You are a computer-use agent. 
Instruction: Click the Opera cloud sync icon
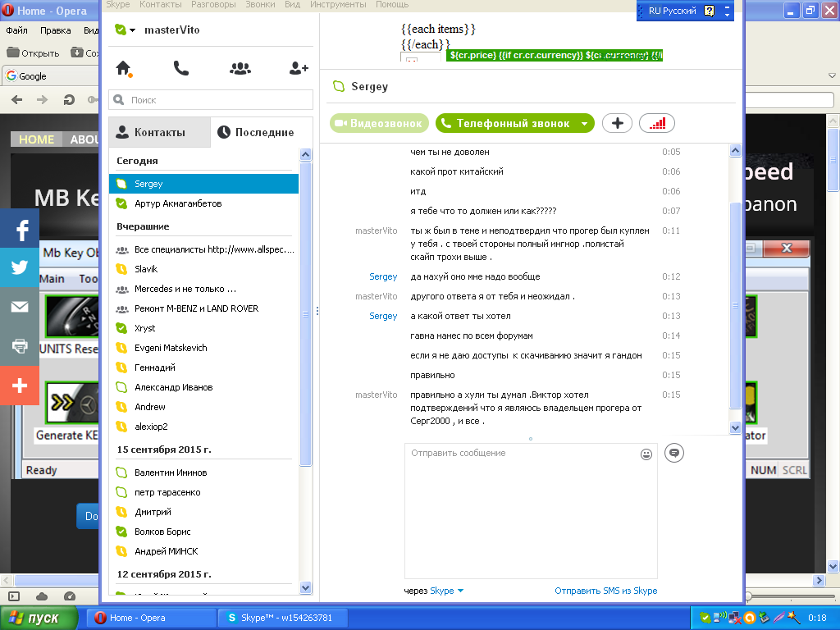pos(42,596)
